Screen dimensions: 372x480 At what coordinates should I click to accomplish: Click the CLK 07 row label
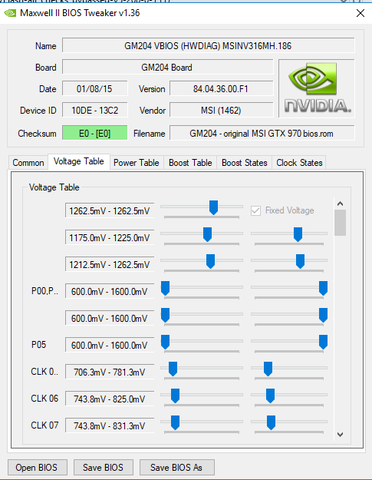(44, 426)
